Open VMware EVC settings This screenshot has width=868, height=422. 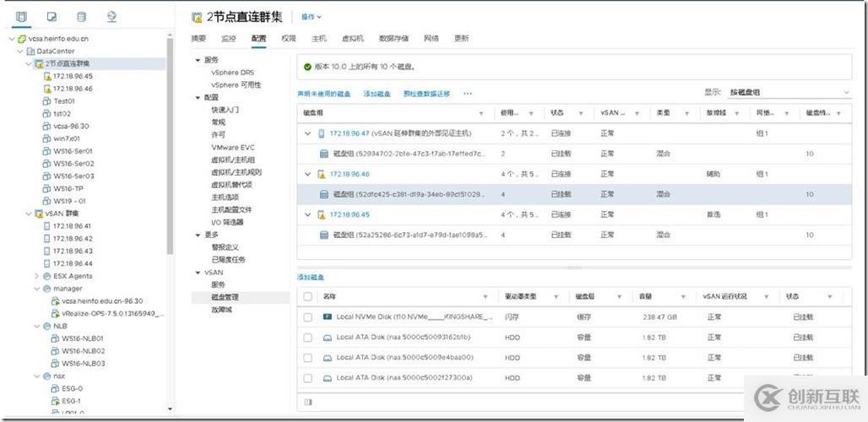[232, 148]
